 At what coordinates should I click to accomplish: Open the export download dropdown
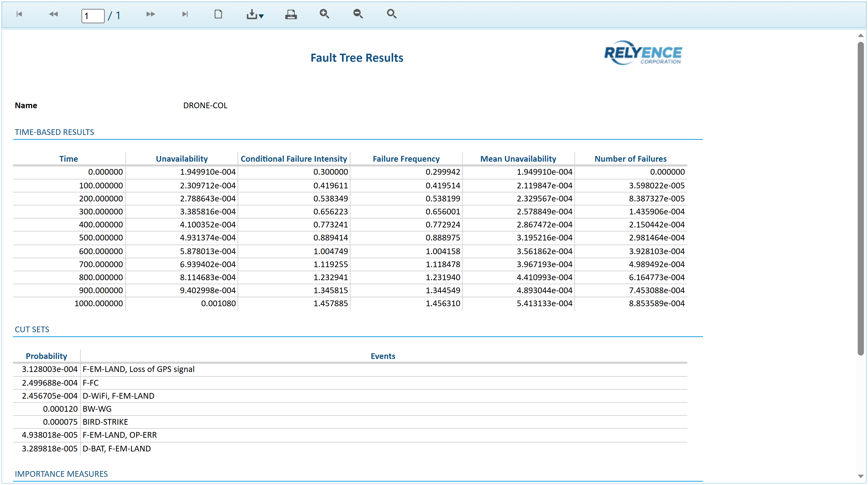pos(255,15)
